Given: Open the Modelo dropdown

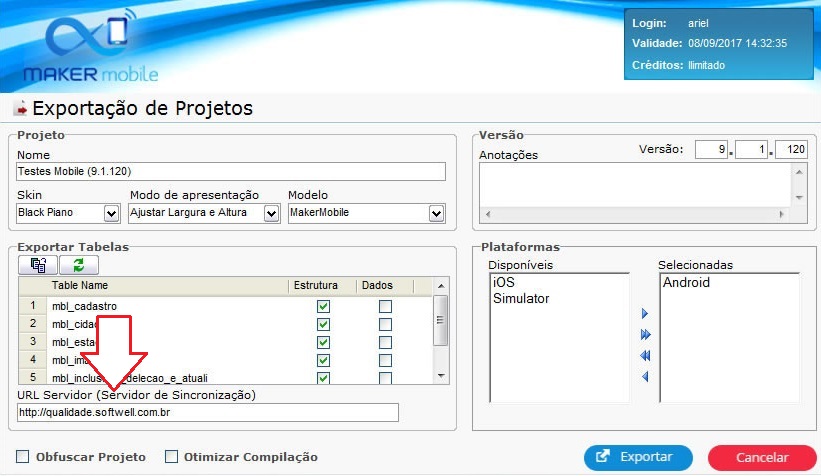Looking at the screenshot, I should (x=436, y=213).
